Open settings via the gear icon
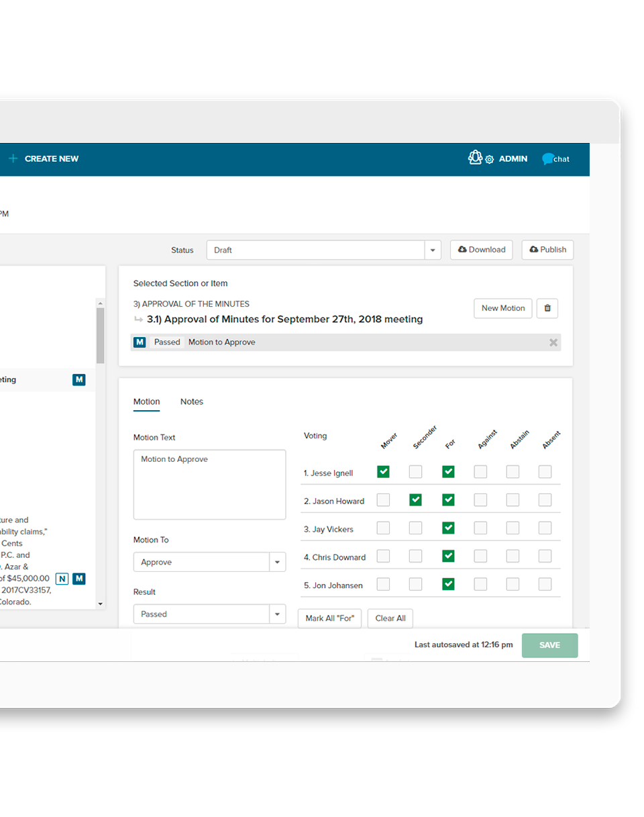The width and height of the screenshot is (644, 817). pyautogui.click(x=490, y=160)
